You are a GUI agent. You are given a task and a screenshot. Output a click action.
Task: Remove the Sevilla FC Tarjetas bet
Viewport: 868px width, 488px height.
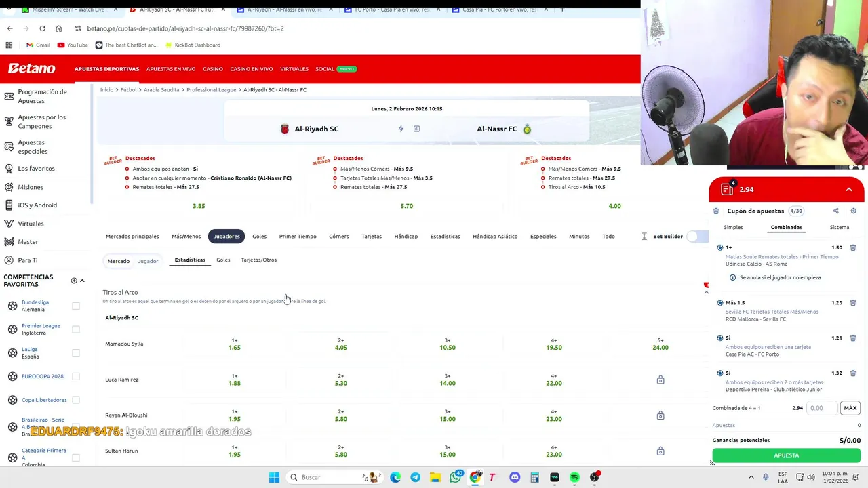(853, 303)
